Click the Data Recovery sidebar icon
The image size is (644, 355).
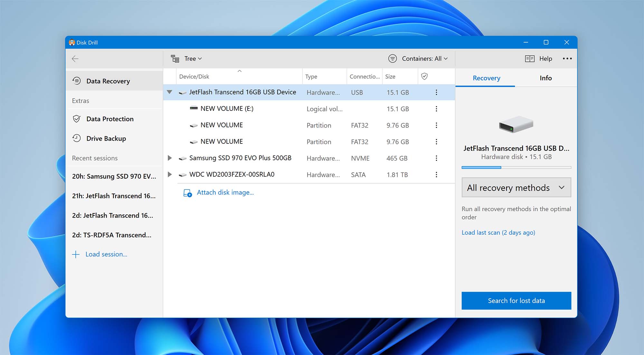pos(76,80)
